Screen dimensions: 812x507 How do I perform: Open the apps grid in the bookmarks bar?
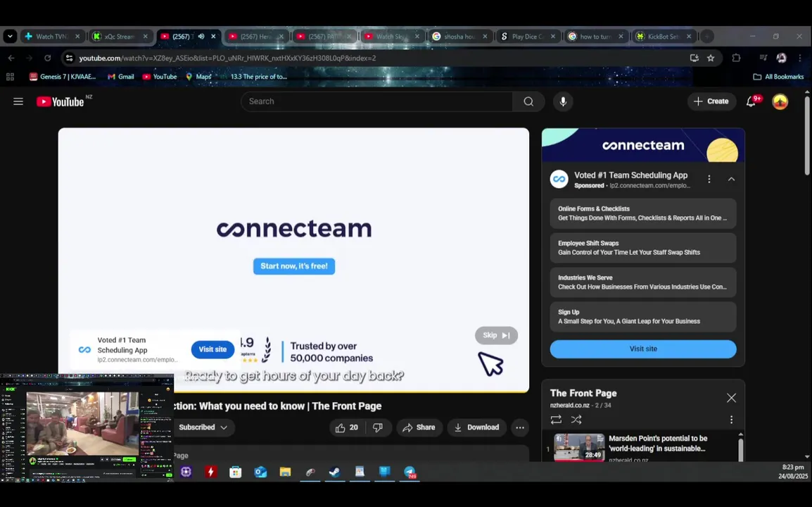coord(11,77)
